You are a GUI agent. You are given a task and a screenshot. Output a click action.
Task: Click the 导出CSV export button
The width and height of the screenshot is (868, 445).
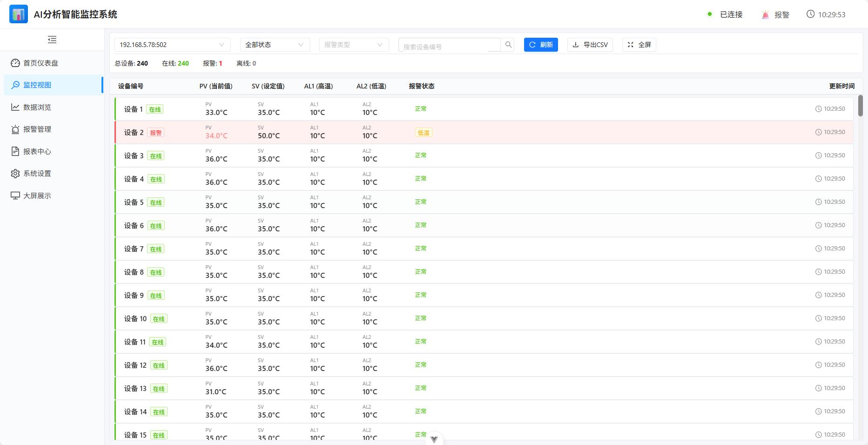(x=590, y=45)
